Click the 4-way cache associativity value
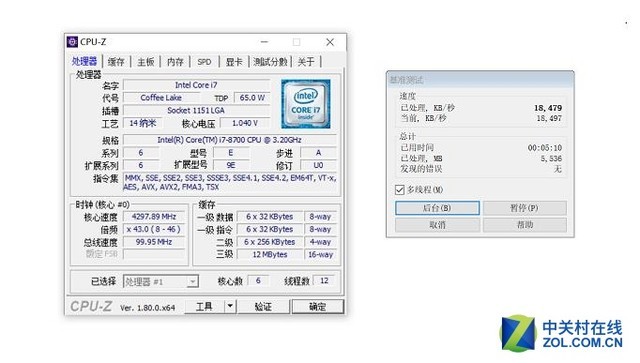Image resolution: width=640 pixels, height=363 pixels. pos(320,242)
